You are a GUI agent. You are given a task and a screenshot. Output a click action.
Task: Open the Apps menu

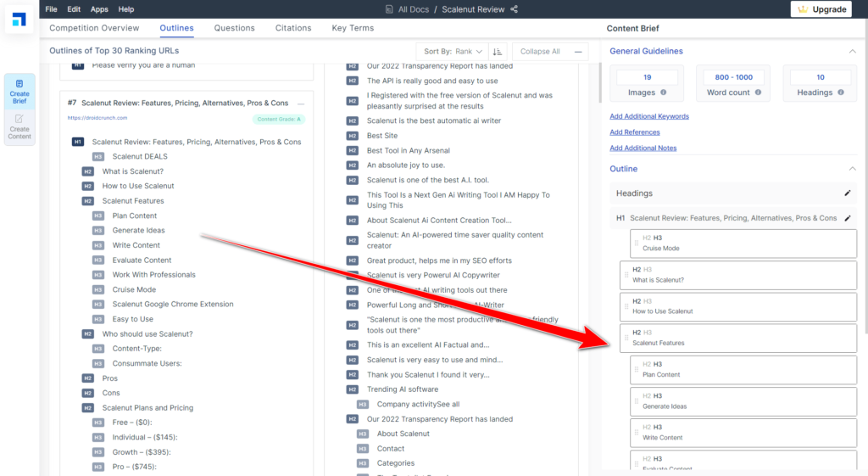[99, 8]
